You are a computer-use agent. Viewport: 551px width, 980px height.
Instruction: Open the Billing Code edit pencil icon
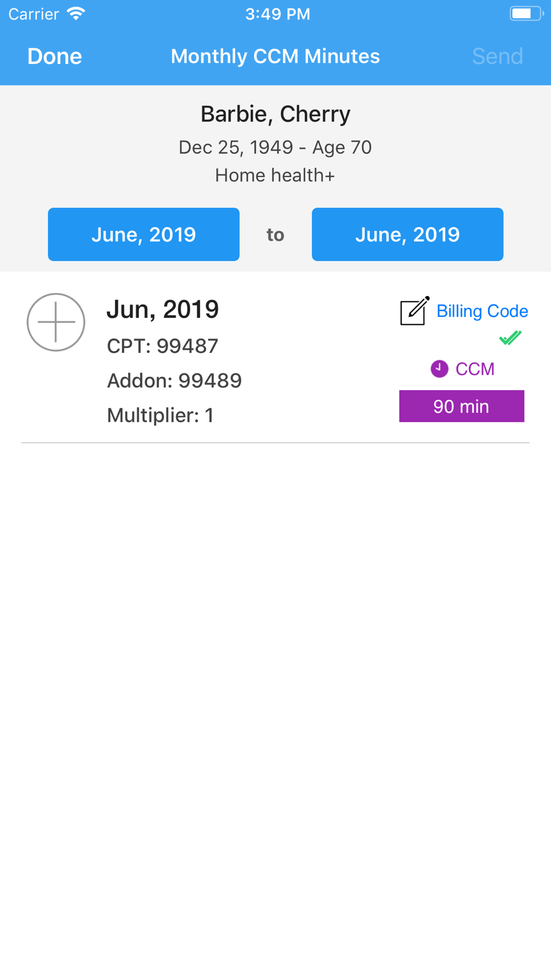click(415, 311)
